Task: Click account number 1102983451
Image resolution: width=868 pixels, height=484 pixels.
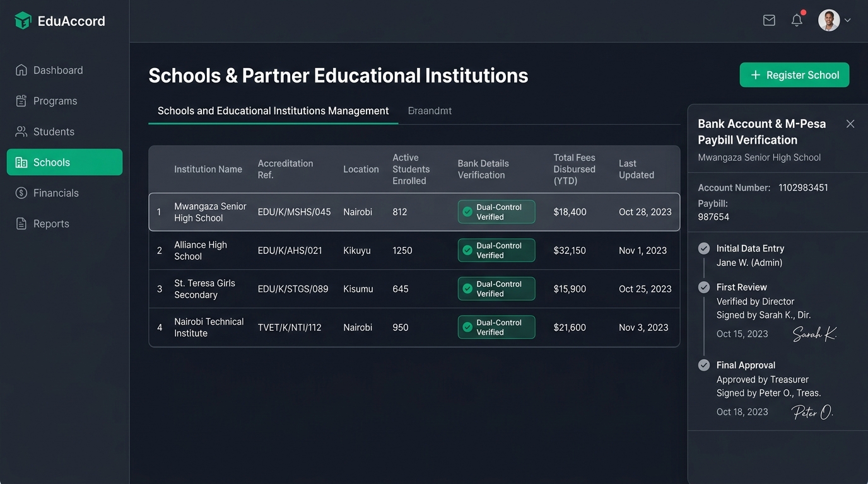Action: (803, 188)
